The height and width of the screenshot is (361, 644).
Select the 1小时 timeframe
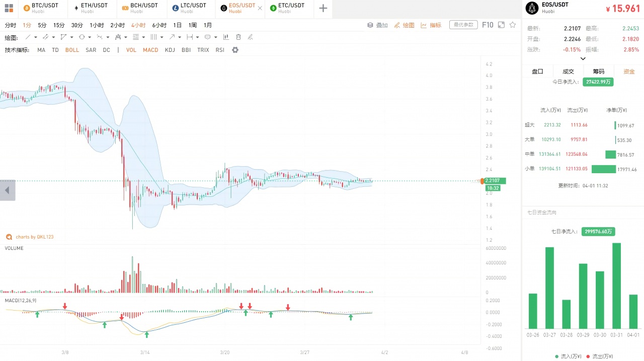click(97, 25)
